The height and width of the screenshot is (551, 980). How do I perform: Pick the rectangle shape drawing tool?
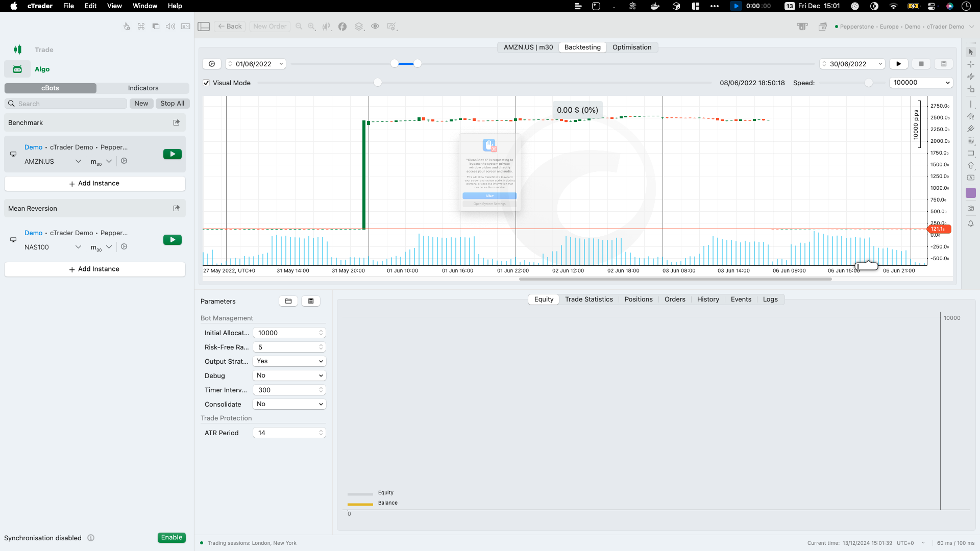click(971, 153)
